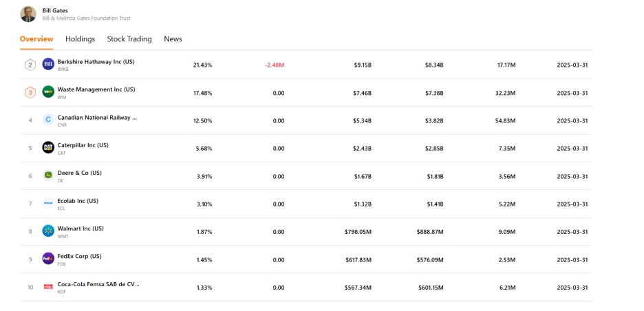Click the BRKB ticker symbol
The width and height of the screenshot is (644, 311).
(x=63, y=69)
